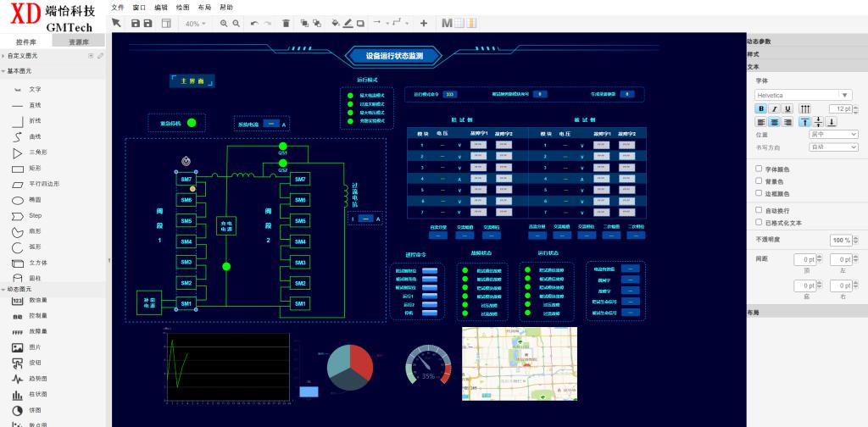The height and width of the screenshot is (427, 868).
Task: Open the 40% zoom level dropdown
Action: (196, 23)
